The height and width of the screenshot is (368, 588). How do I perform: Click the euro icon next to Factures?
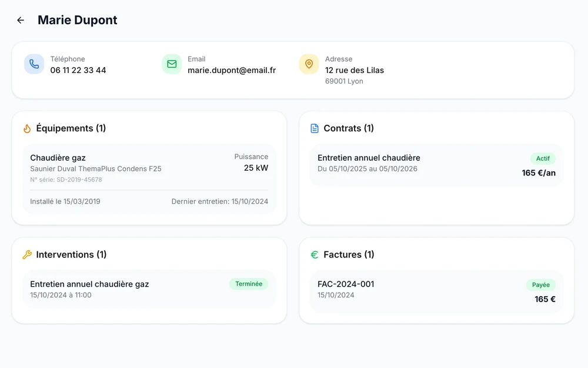[314, 254]
